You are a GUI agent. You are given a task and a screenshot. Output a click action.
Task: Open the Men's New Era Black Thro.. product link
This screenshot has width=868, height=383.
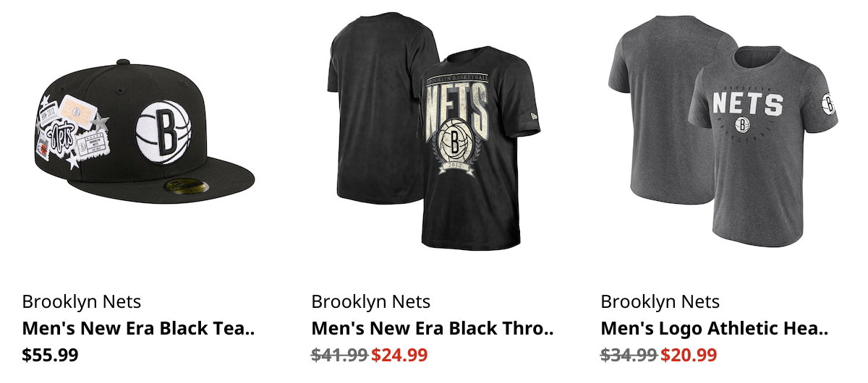(433, 329)
